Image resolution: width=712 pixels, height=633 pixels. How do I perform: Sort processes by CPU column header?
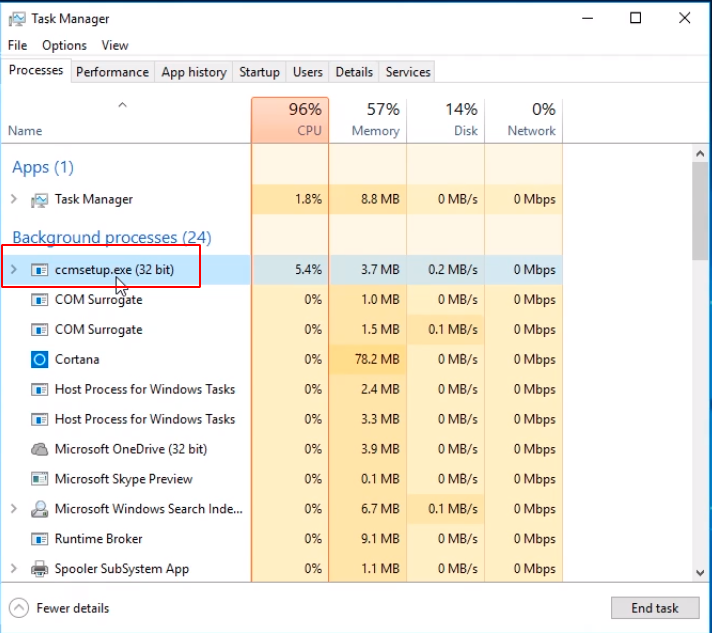290,120
